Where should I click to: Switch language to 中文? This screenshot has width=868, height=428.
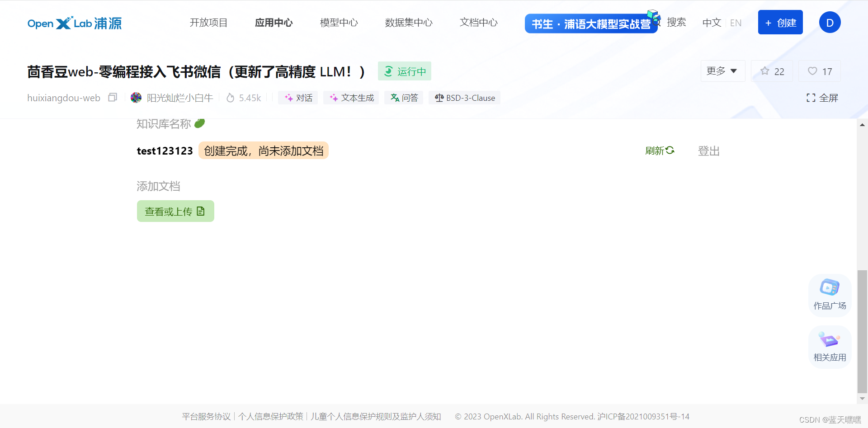tap(712, 23)
